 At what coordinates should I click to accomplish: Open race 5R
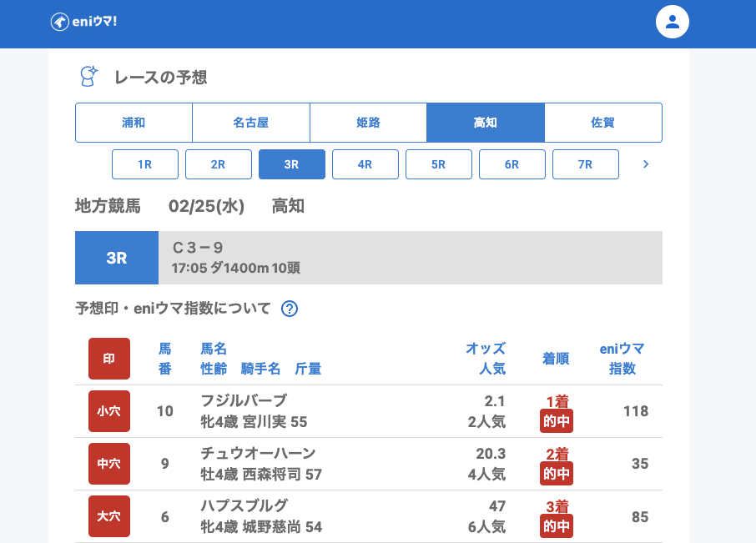(439, 164)
